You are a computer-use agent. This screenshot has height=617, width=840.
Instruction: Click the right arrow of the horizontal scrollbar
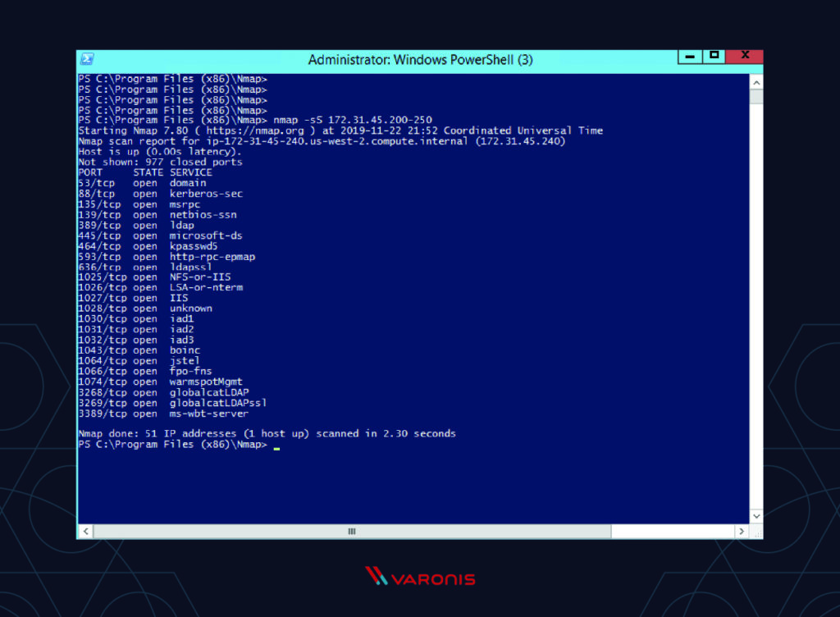coord(742,531)
